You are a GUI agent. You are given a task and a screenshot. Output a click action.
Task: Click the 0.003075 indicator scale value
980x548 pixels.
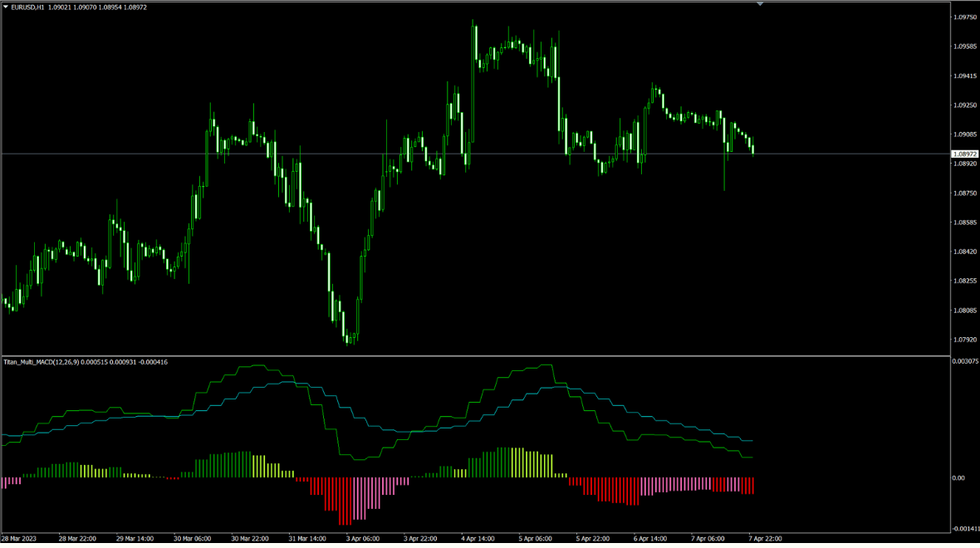[965, 362]
